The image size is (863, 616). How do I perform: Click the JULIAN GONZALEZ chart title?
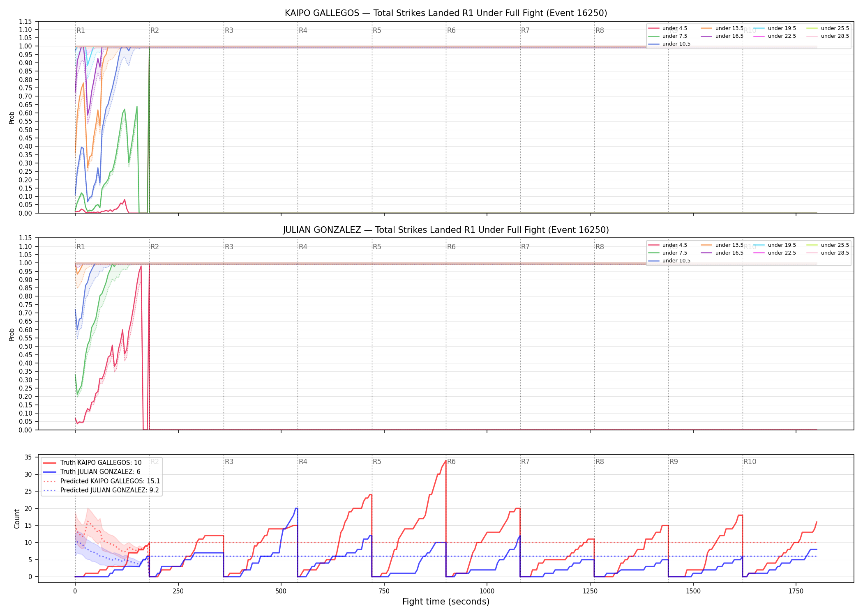point(446,230)
